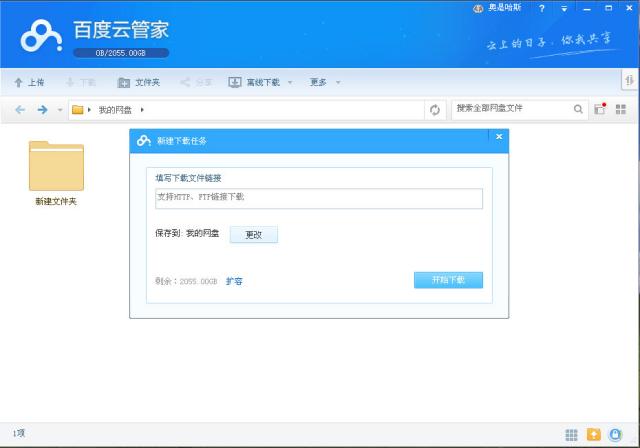The width and height of the screenshot is (640, 448).
Task: Refresh the file list
Action: tap(435, 109)
